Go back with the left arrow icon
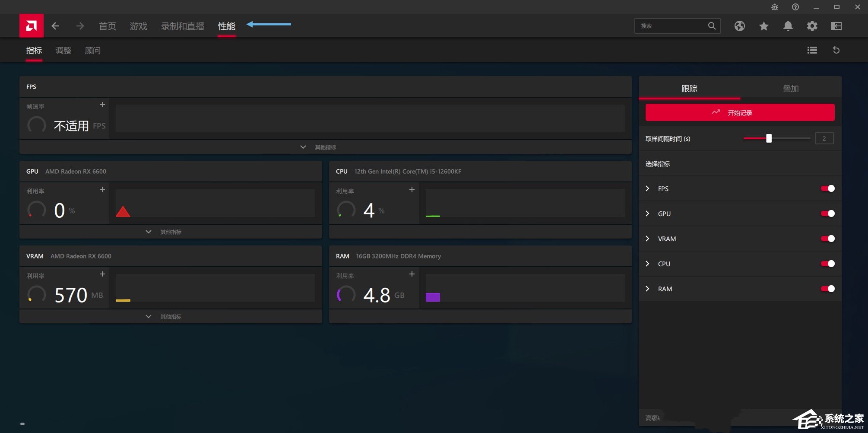868x433 pixels. (55, 26)
